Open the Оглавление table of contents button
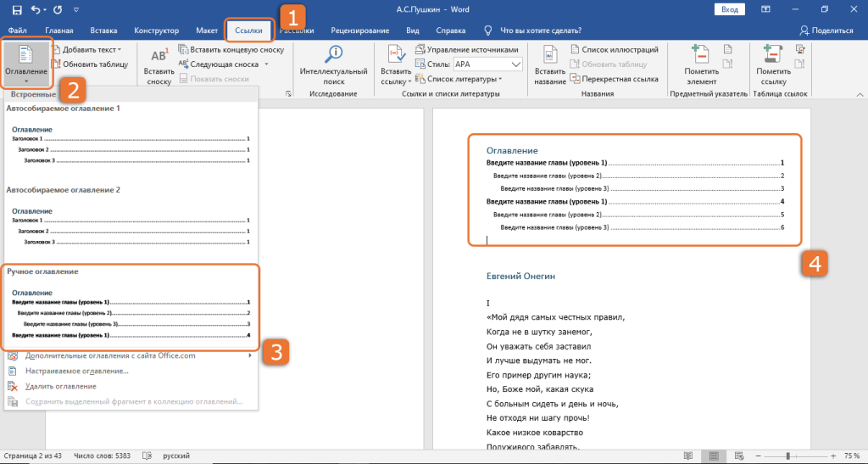Screen dimensions: 868x464 coord(26,64)
